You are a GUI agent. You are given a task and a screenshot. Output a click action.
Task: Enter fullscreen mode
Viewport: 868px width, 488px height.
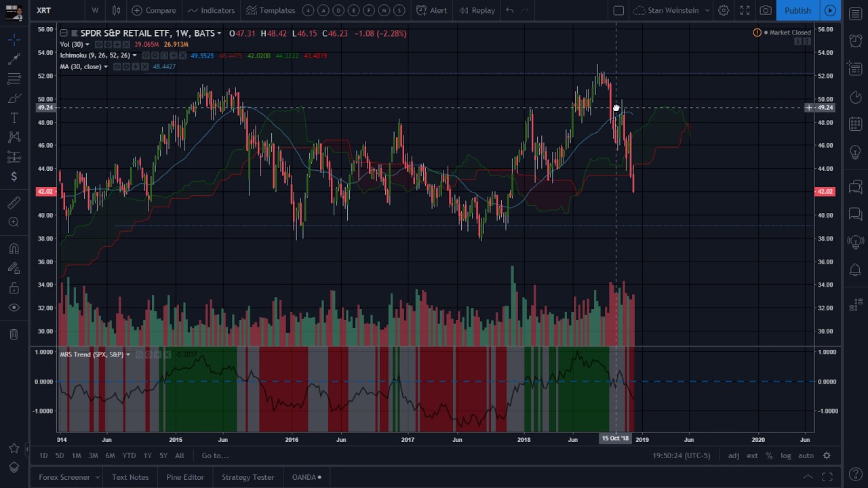(745, 10)
